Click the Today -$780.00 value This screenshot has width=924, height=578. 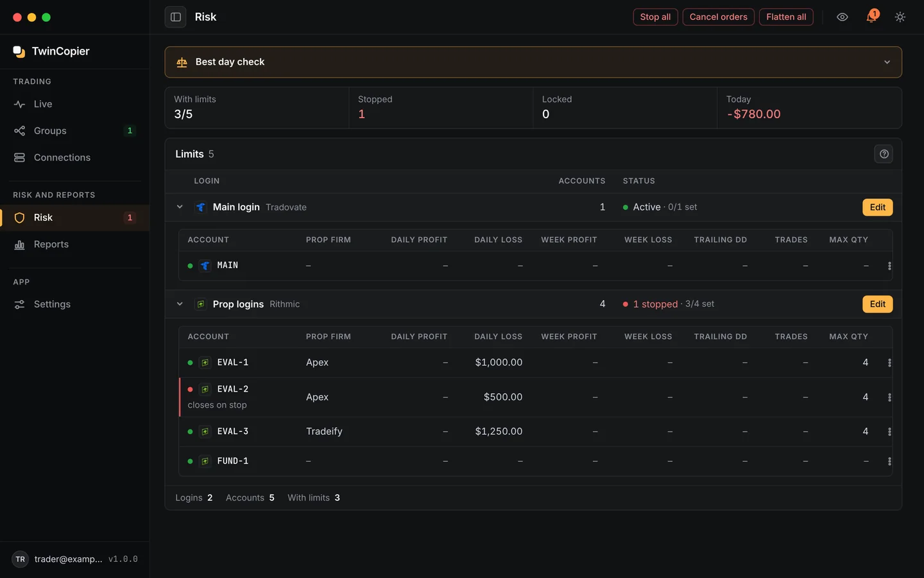[x=753, y=114]
